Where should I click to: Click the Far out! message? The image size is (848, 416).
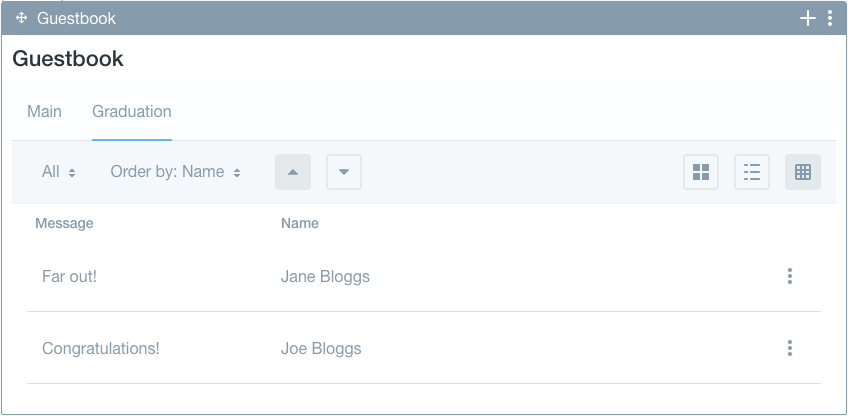(x=69, y=276)
